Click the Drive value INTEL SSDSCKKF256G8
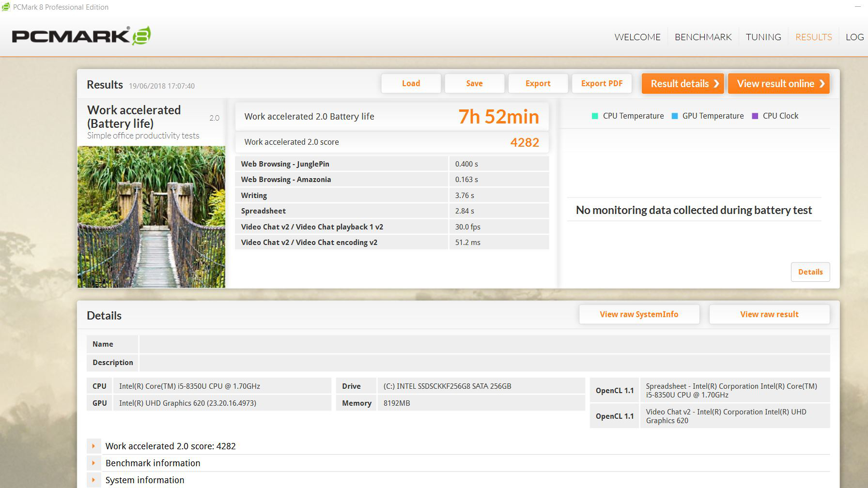Screen dimensions: 868x488 coord(447,386)
